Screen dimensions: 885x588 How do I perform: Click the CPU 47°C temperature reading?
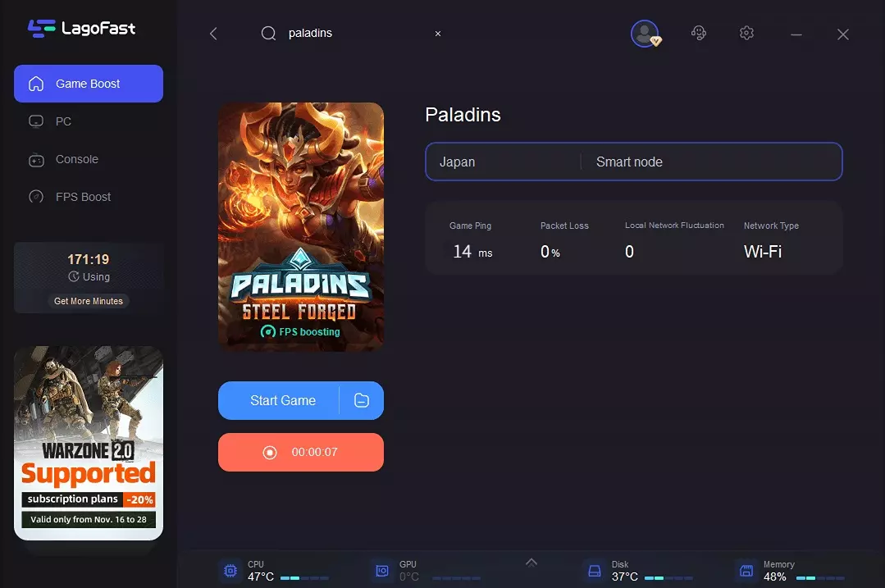coord(261,577)
